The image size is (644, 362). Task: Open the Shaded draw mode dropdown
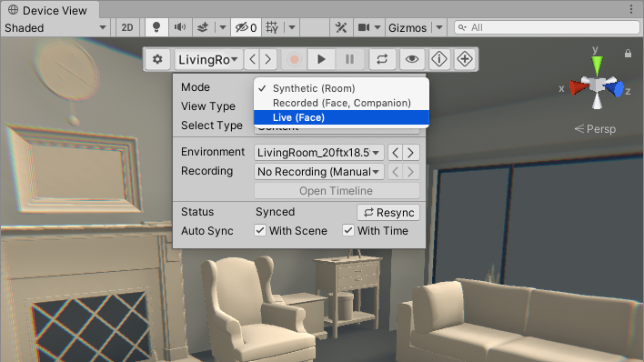[55, 27]
